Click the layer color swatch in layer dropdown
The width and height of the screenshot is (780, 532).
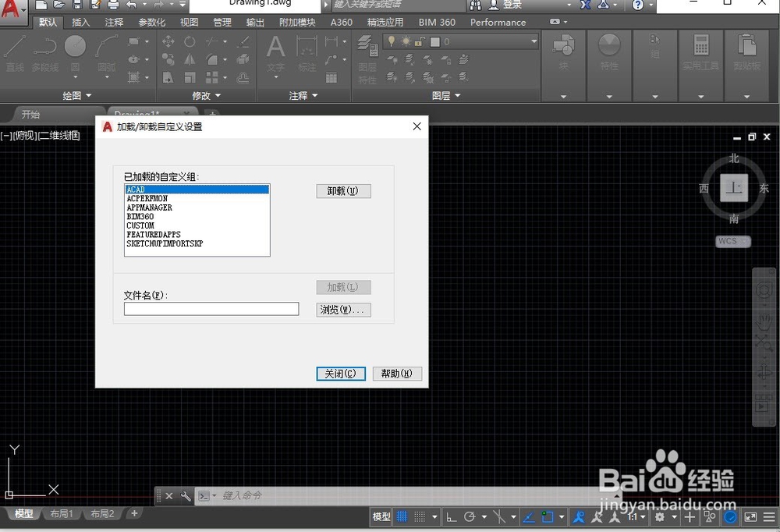[x=435, y=42]
